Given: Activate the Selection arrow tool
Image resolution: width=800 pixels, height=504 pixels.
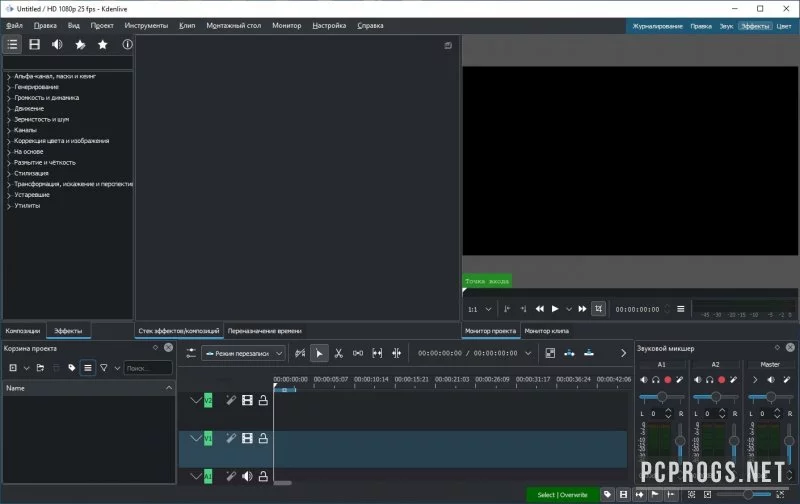Looking at the screenshot, I should pos(319,353).
